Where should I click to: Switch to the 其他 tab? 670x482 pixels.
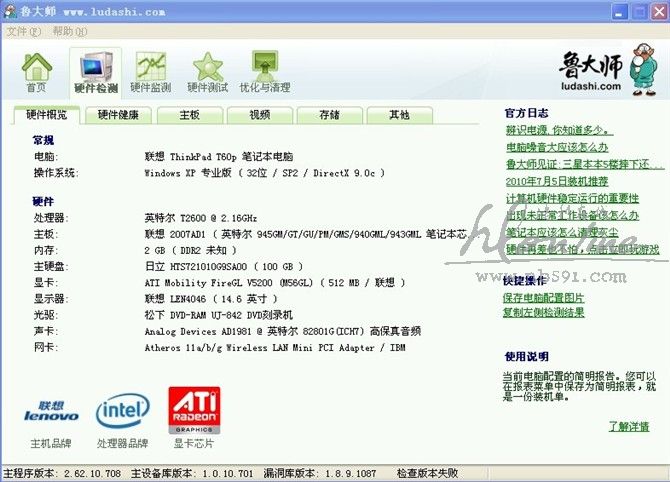tap(399, 115)
